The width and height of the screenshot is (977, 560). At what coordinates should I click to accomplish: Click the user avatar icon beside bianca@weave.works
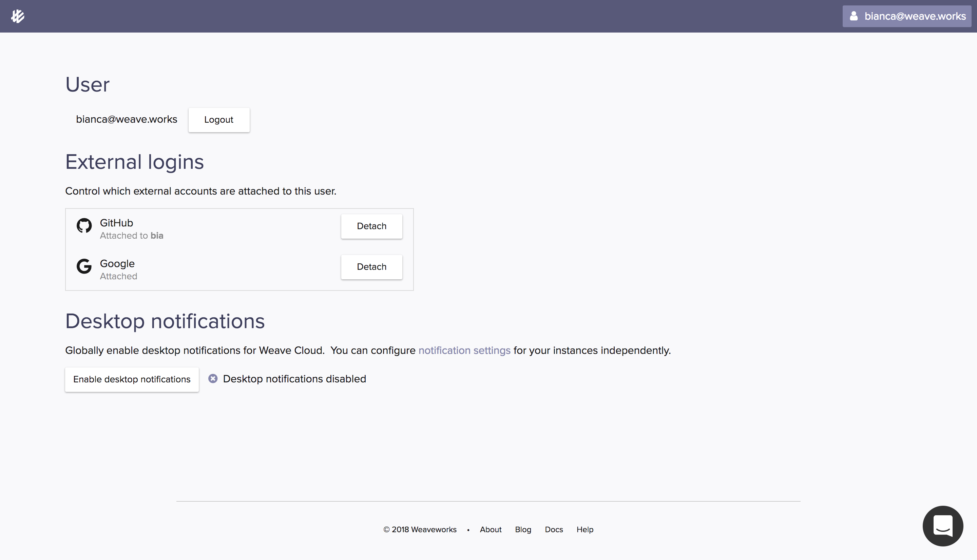coord(854,16)
